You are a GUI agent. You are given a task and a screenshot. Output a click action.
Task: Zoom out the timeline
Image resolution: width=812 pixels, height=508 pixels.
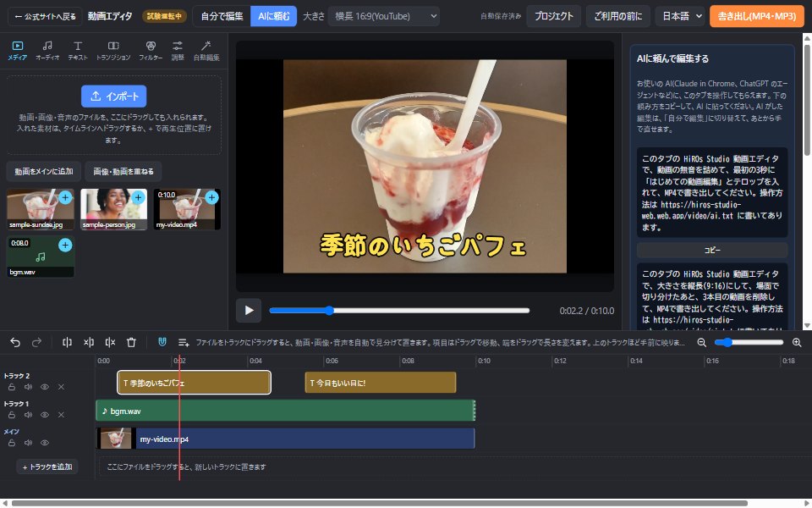coord(702,342)
